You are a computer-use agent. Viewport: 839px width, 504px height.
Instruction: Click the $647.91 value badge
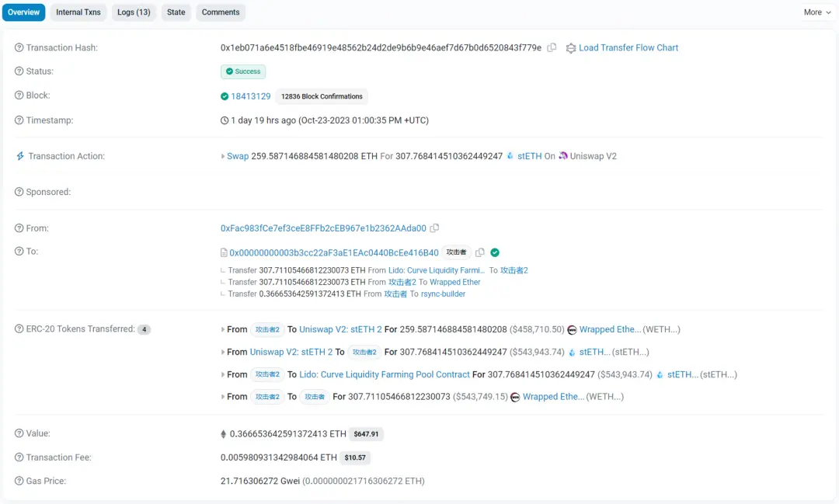click(366, 434)
